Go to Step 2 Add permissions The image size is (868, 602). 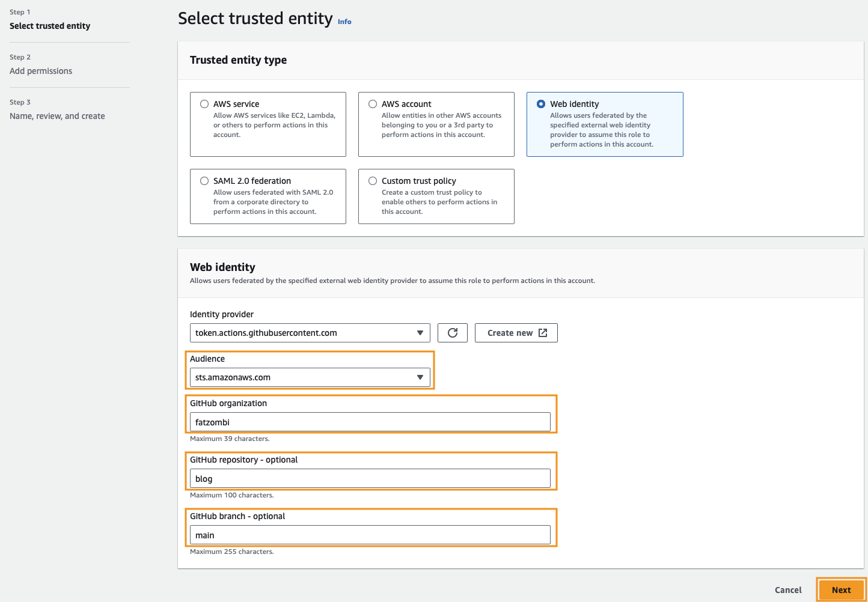[41, 71]
